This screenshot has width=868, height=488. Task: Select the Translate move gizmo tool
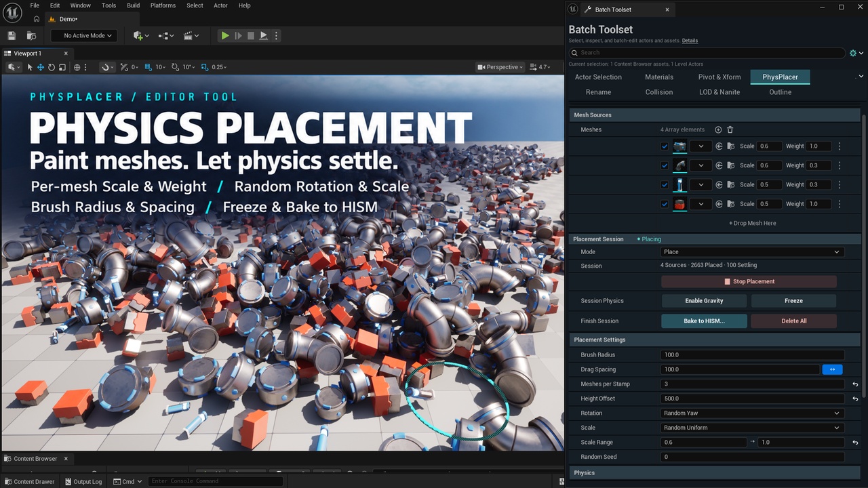pyautogui.click(x=41, y=67)
